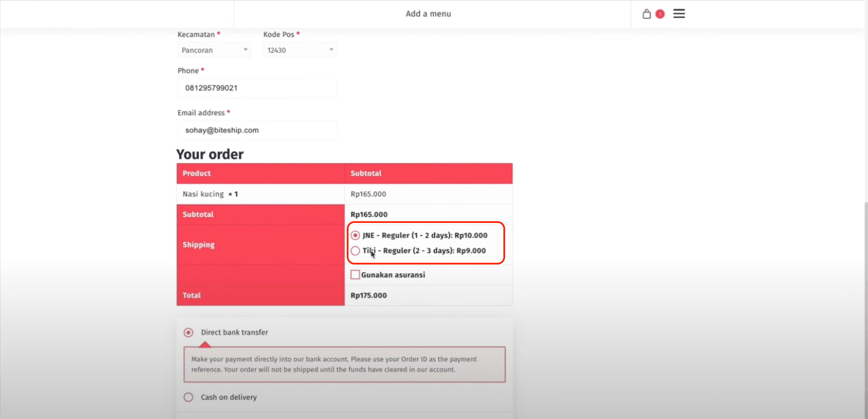Open the hamburger menu icon
Viewport: 868px width, 419px height.
(679, 13)
